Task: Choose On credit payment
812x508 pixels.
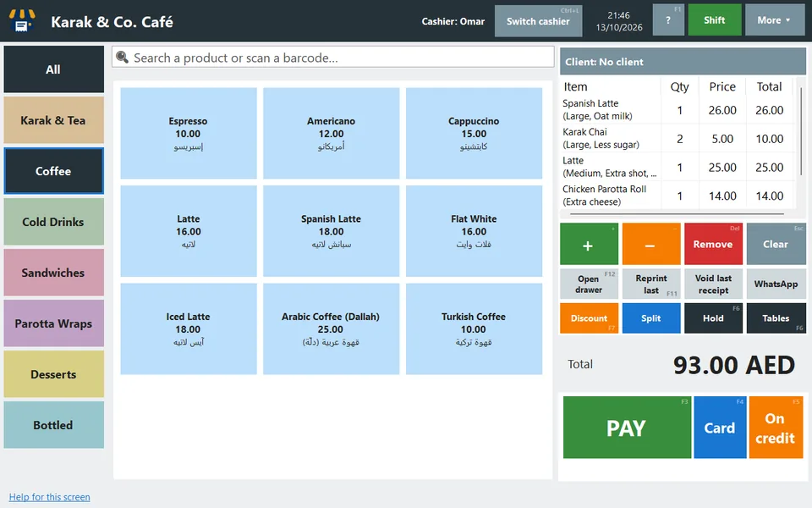Action: (776, 428)
